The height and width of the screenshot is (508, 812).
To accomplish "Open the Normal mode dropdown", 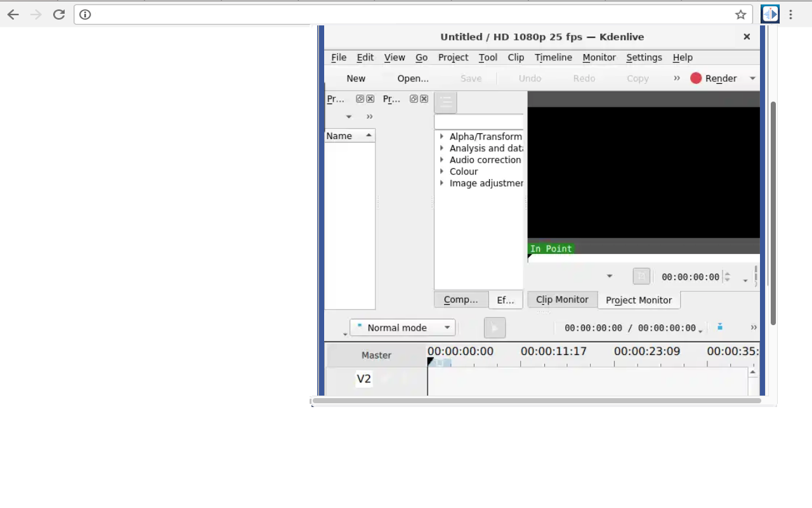I will click(x=402, y=328).
